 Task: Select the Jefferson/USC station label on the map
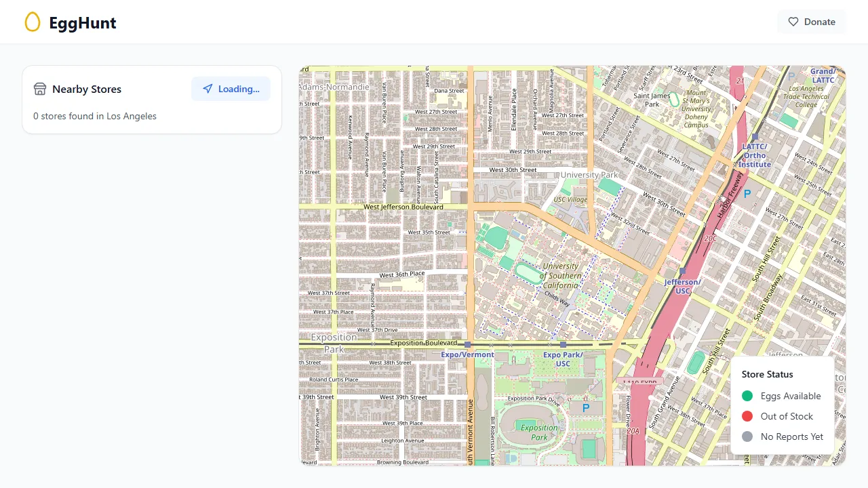(x=682, y=285)
